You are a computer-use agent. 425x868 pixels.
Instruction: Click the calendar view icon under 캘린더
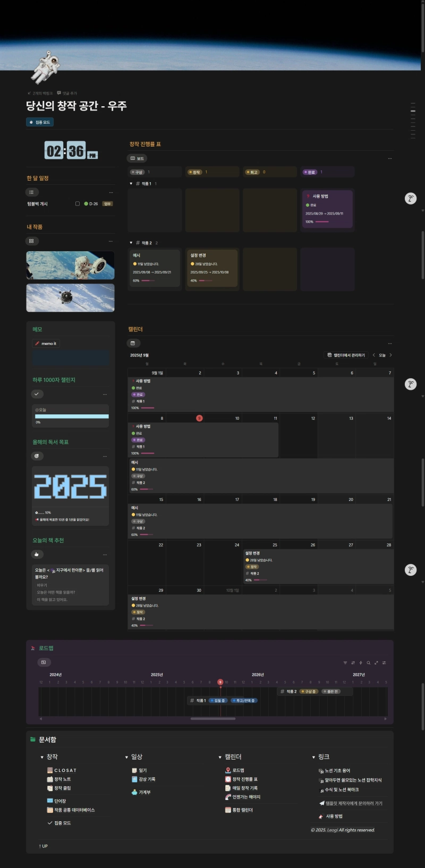tap(133, 343)
